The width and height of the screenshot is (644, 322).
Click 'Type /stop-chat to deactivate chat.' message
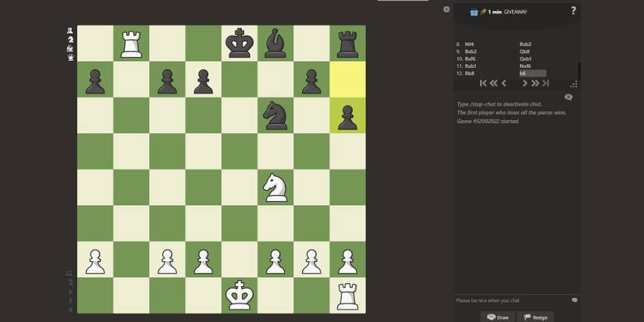click(500, 104)
